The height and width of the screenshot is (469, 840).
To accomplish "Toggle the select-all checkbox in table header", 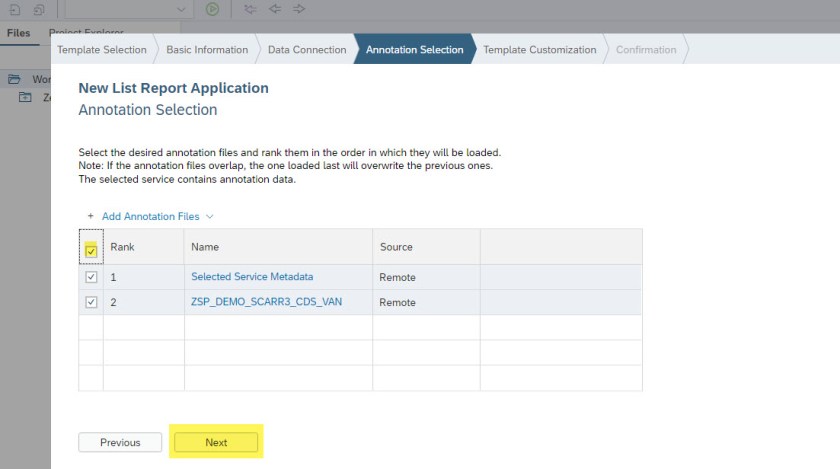I will point(91,250).
